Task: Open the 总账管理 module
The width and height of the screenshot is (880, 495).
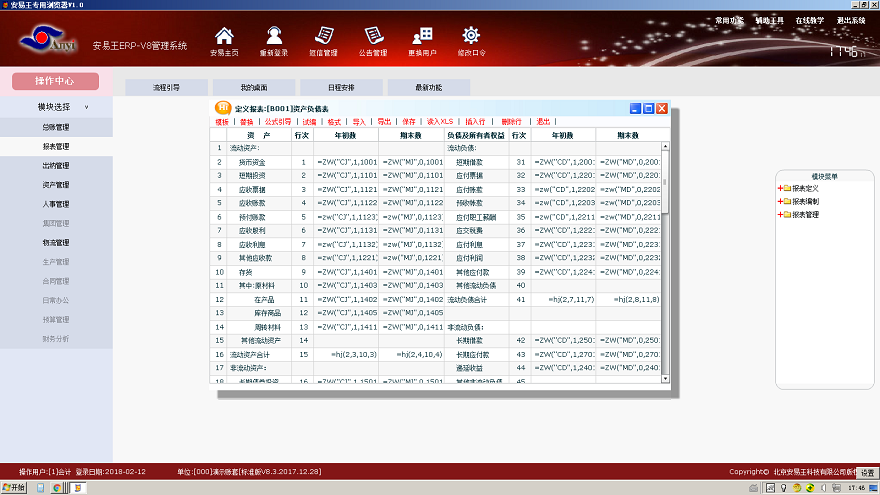Action: 56,127
